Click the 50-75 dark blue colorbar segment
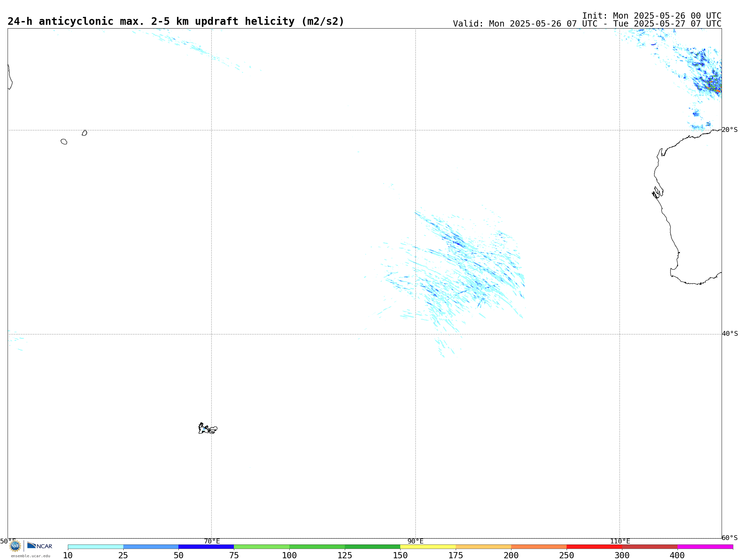Screen dimensions: 744x560 coord(206,547)
